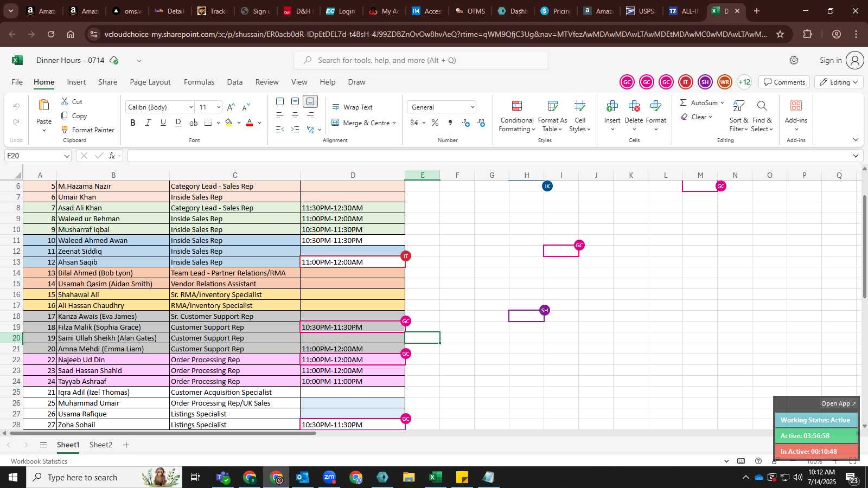Open Find & Select
Image resolution: width=868 pixels, height=488 pixels.
762,116
